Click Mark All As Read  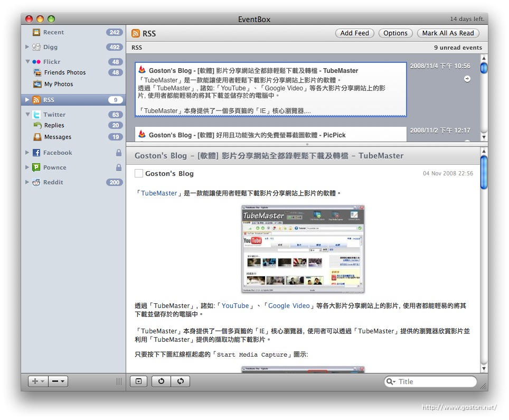(448, 33)
